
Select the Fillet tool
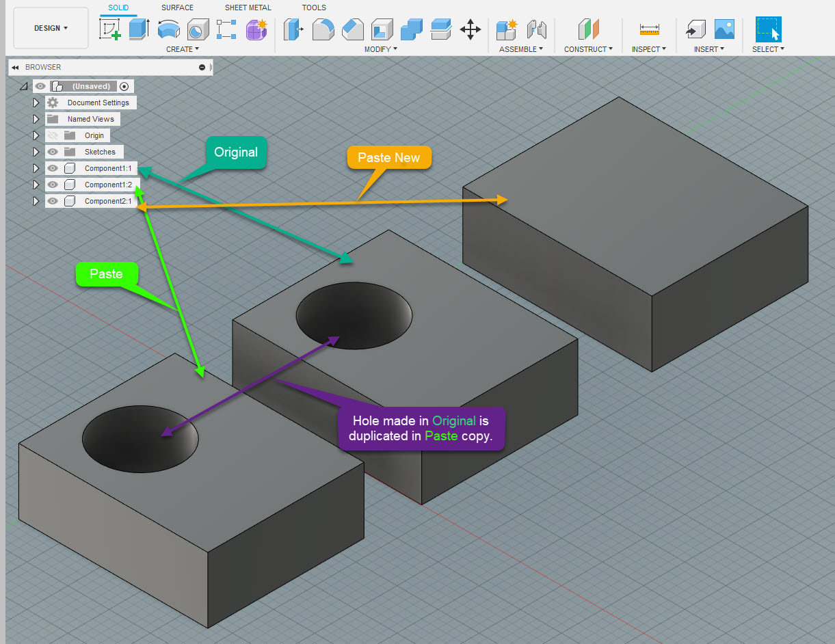pos(323,29)
